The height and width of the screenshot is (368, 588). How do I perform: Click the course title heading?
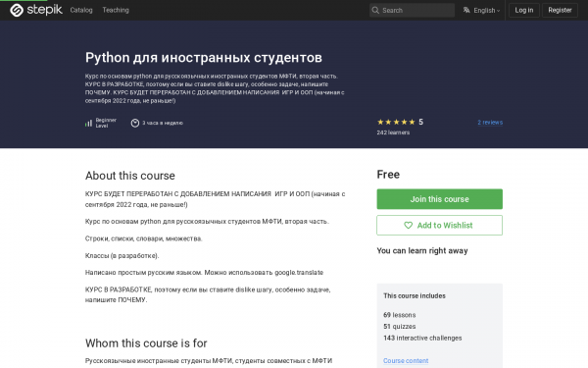204,58
